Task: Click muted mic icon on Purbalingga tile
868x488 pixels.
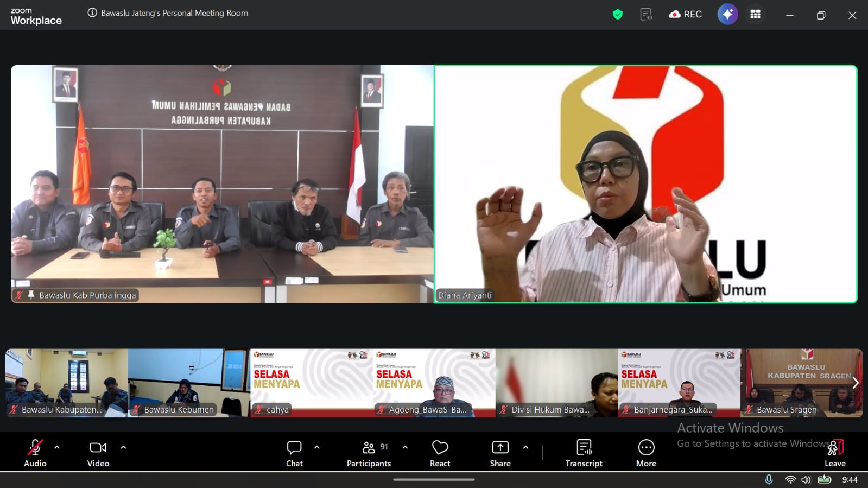Action: 20,295
